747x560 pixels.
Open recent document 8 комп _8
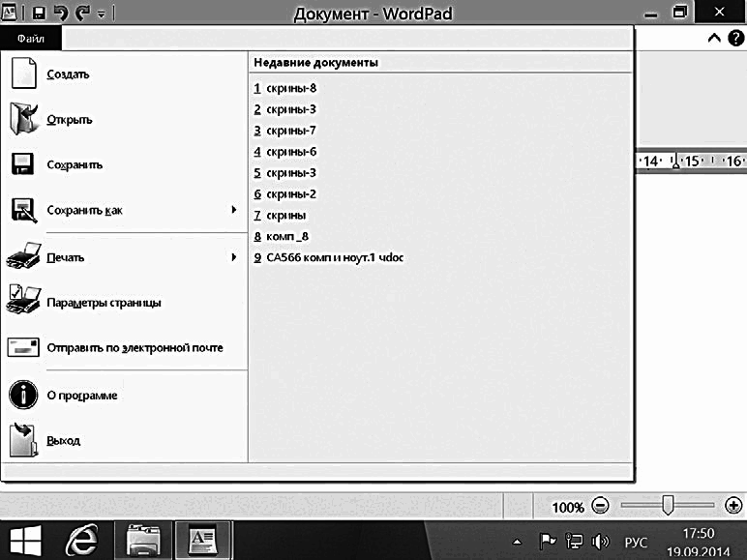click(281, 237)
